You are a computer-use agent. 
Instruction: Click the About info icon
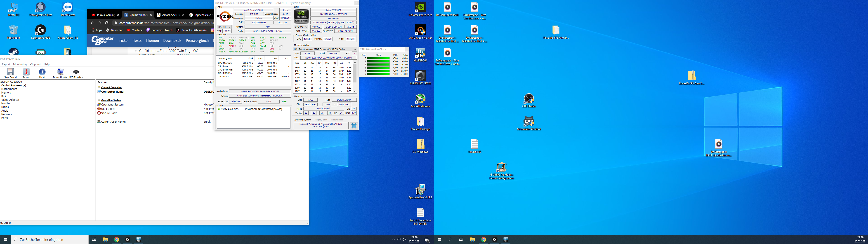point(42,73)
